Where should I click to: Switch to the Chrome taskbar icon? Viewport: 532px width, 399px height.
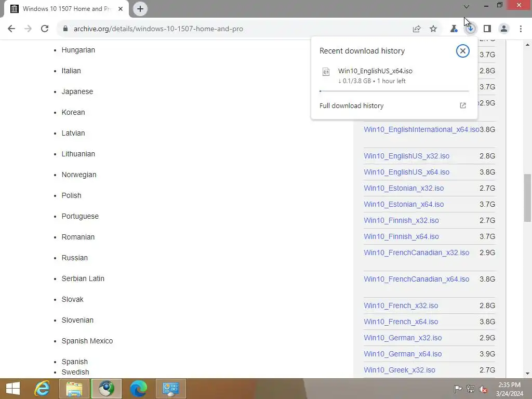click(x=106, y=389)
